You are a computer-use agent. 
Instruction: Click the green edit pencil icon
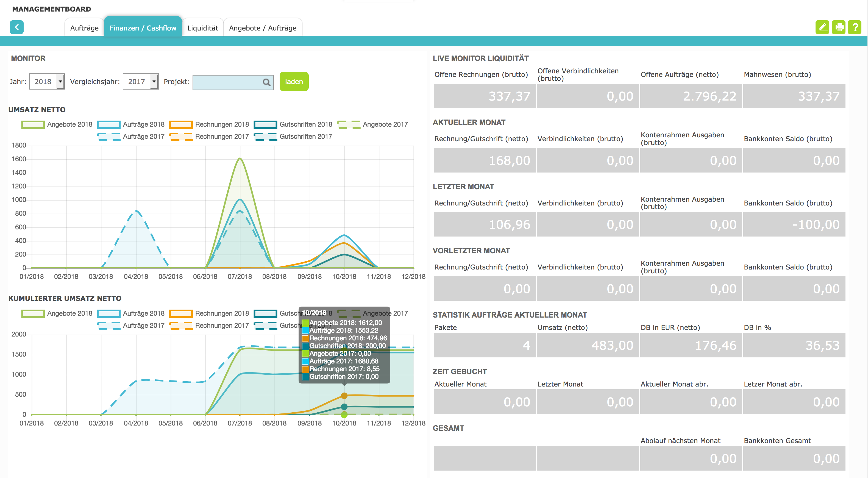[822, 27]
